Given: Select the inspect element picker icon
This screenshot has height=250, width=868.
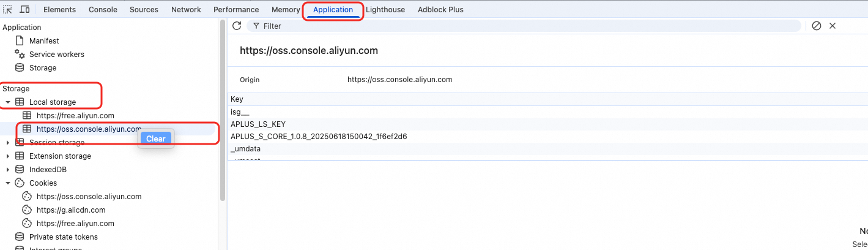Looking at the screenshot, I should 8,9.
